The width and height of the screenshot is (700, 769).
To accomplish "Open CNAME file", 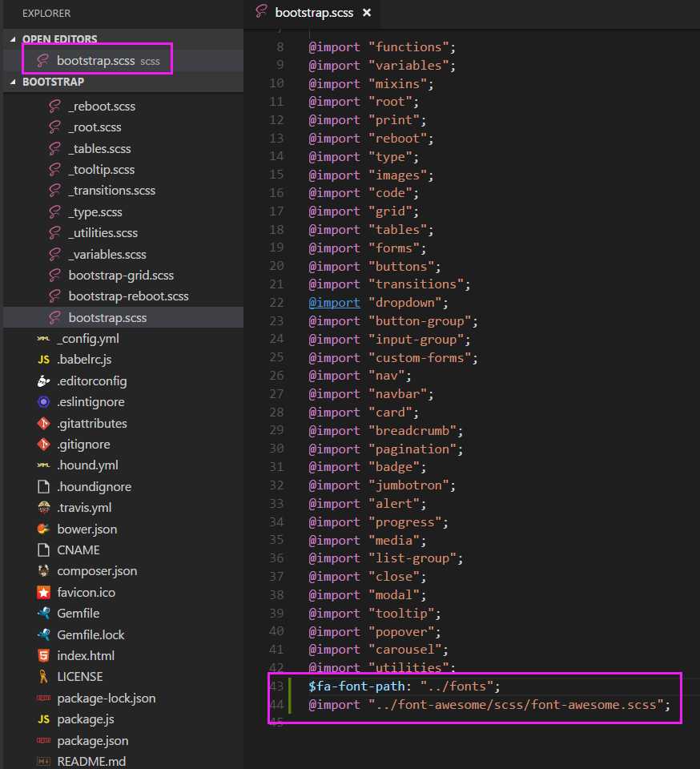I will coord(78,550).
